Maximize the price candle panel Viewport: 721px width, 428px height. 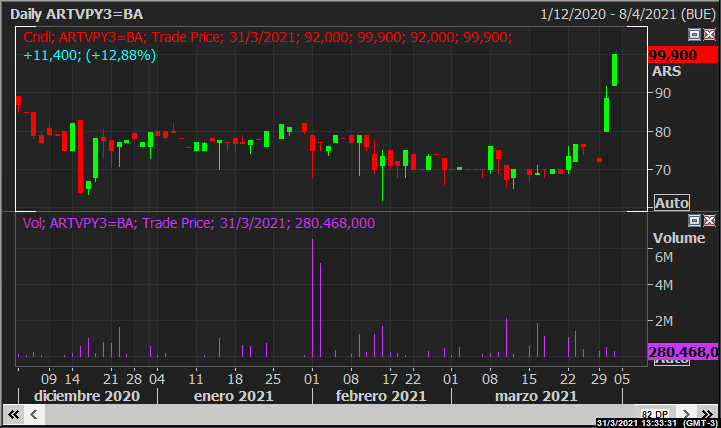click(x=694, y=34)
